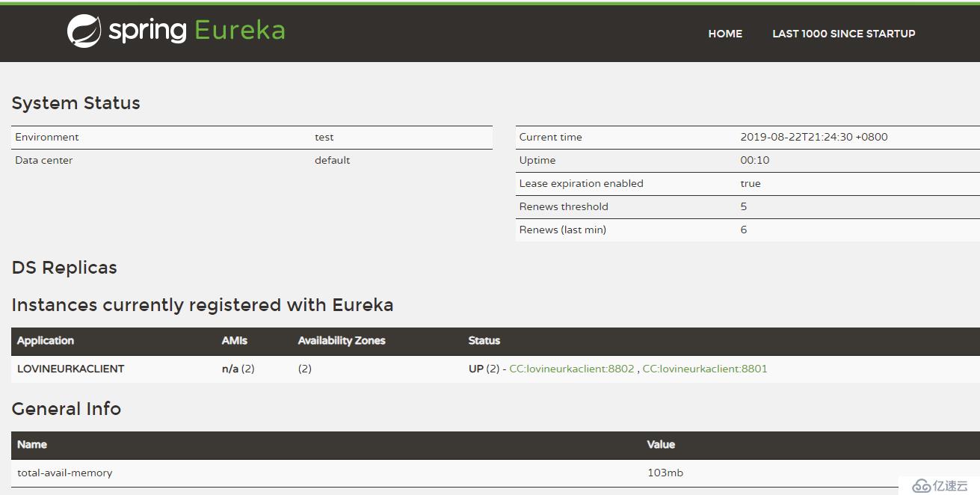980x495 pixels.
Task: Open LAST 1000 SINCE STARTUP page
Action: [844, 34]
